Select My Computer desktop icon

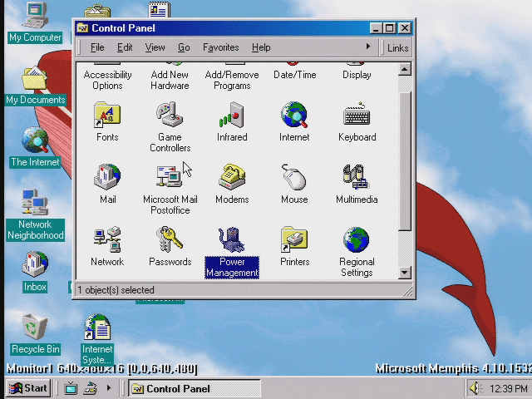(35, 15)
